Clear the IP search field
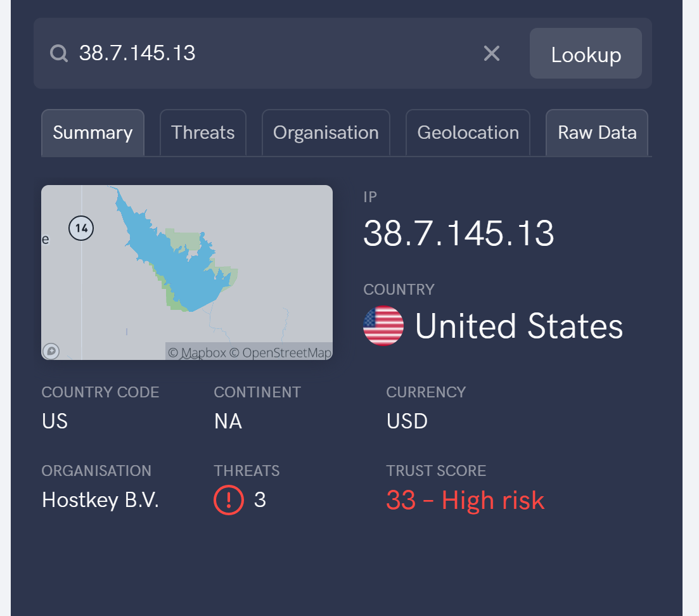This screenshot has height=616, width=699. [x=491, y=53]
